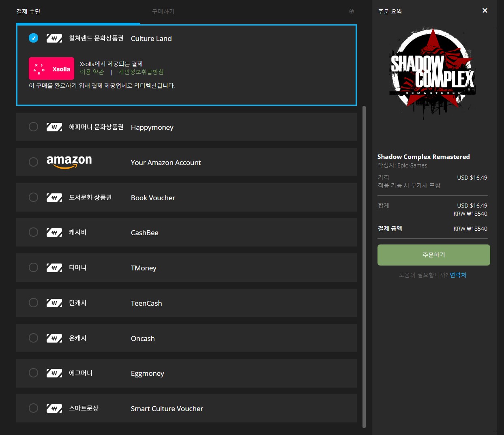
Task: Click the Amazon logo payment option
Action: click(69, 162)
